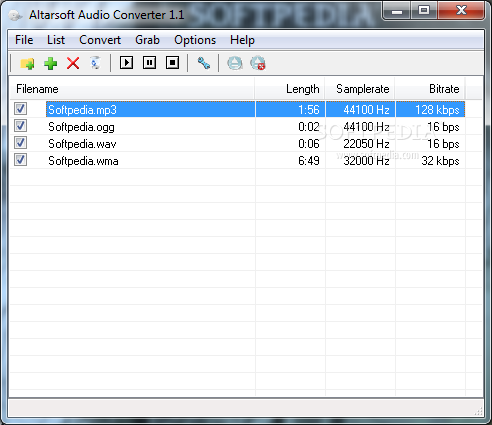Screen dimensions: 492x425
Task: Click the 128 kbps bitrate cell
Action: click(x=437, y=110)
